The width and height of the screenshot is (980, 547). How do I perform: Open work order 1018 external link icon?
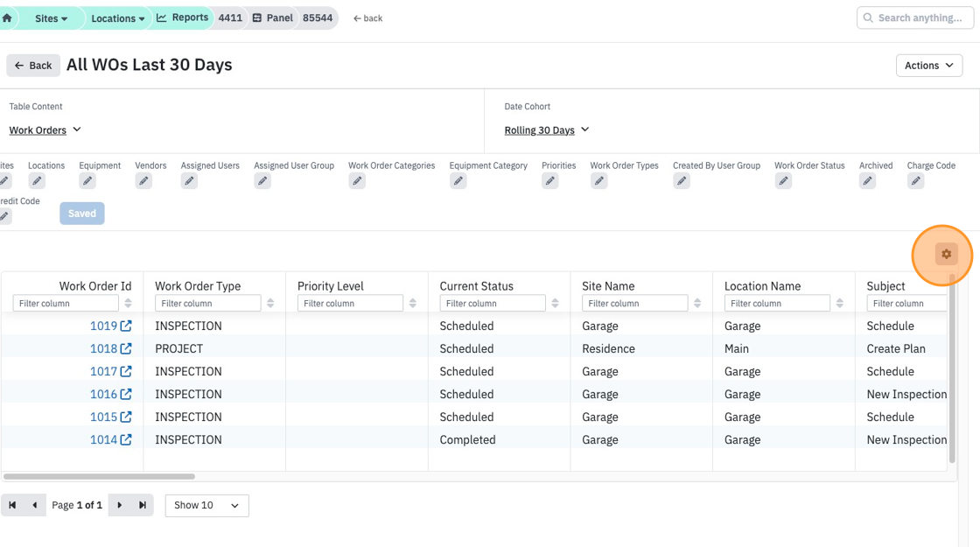tap(126, 349)
